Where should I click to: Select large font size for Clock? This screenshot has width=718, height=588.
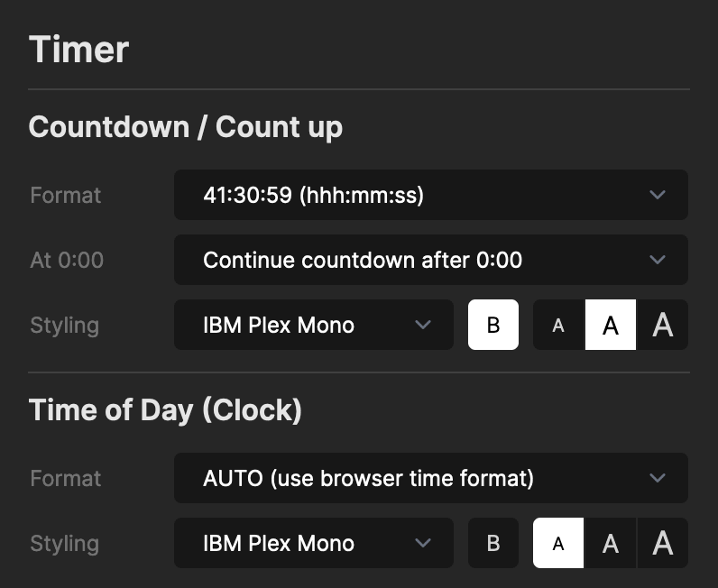[663, 543]
